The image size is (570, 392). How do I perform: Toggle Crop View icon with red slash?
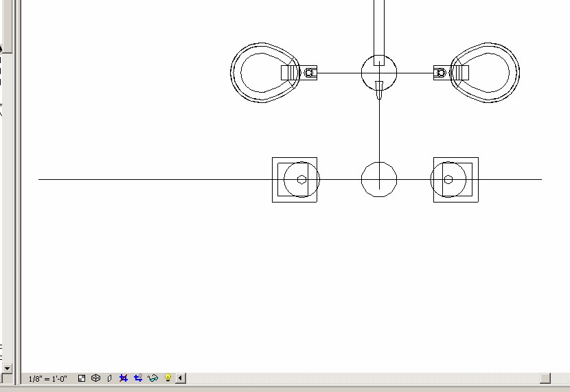tap(124, 378)
